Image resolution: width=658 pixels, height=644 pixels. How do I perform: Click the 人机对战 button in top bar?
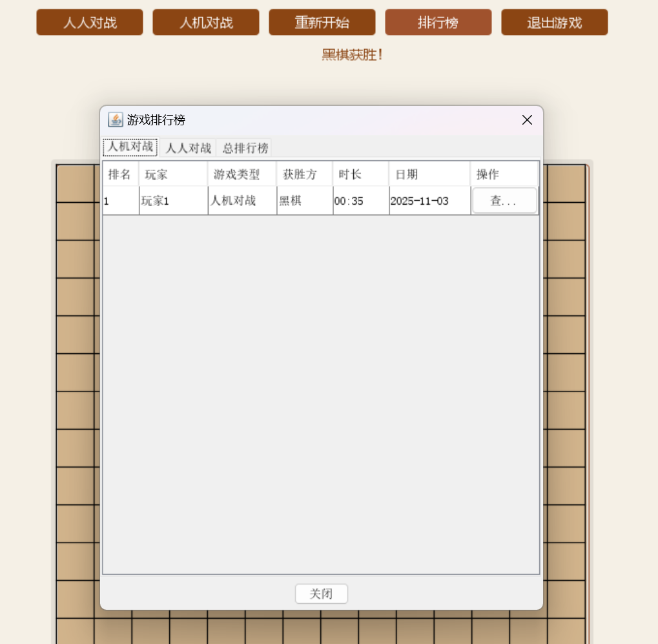click(205, 22)
